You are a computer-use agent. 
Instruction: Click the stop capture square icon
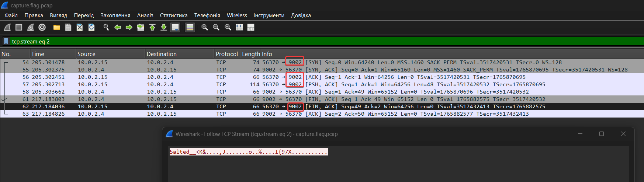(19, 27)
